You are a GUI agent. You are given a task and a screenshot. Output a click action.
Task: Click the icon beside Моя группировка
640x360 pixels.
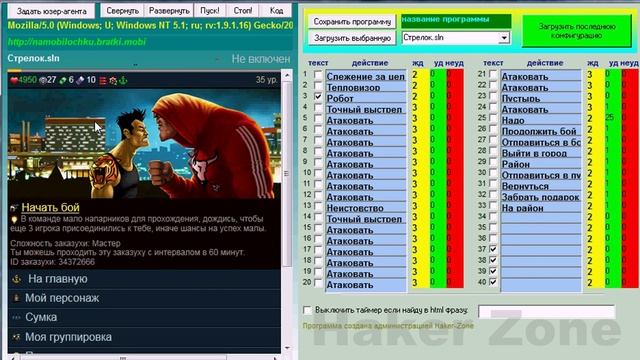(16, 337)
